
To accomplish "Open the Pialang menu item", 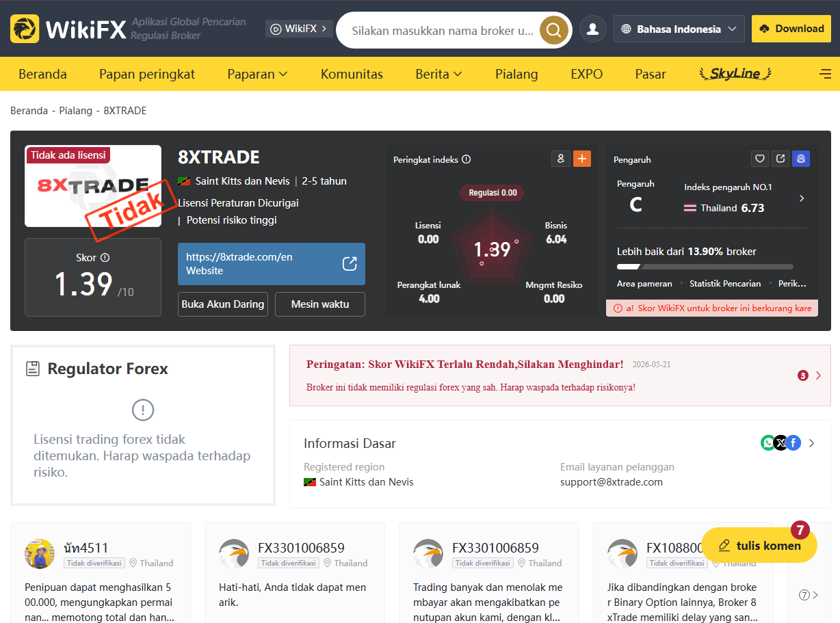I will (x=516, y=74).
